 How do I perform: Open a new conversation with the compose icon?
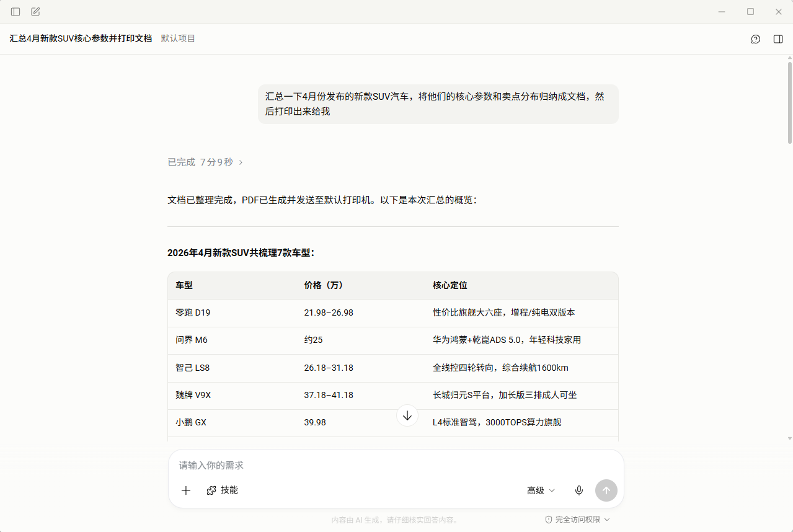click(35, 11)
